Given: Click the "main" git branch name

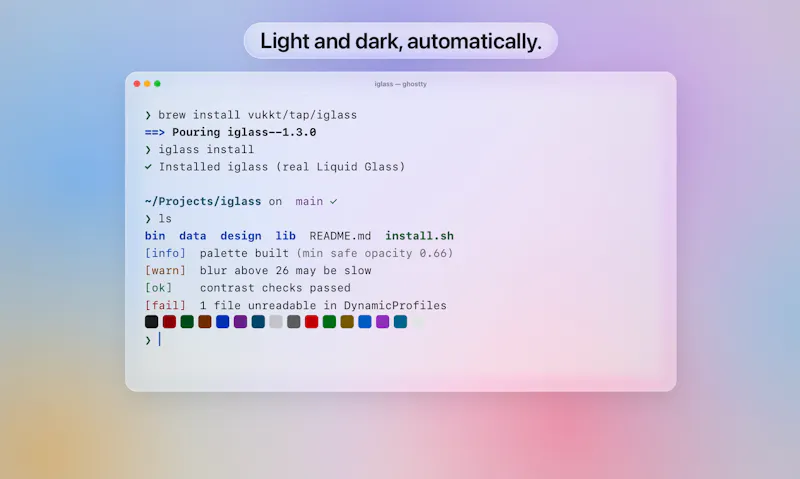Looking at the screenshot, I should [309, 201].
